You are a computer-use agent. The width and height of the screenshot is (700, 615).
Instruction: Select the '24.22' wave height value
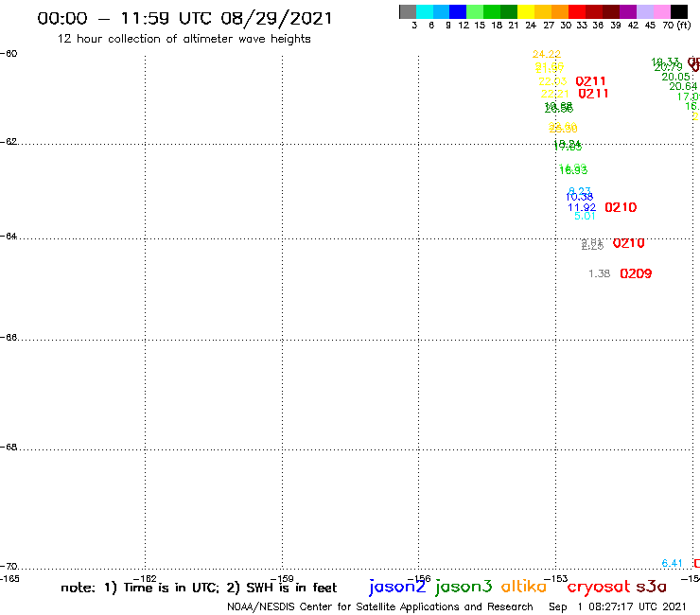tap(547, 54)
